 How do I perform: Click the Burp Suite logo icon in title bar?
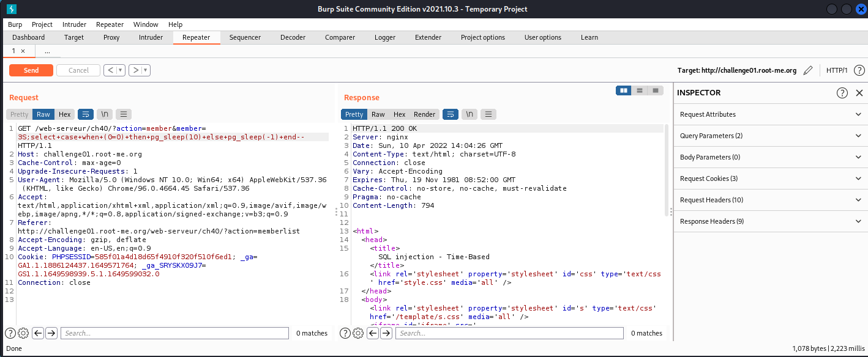[x=12, y=9]
